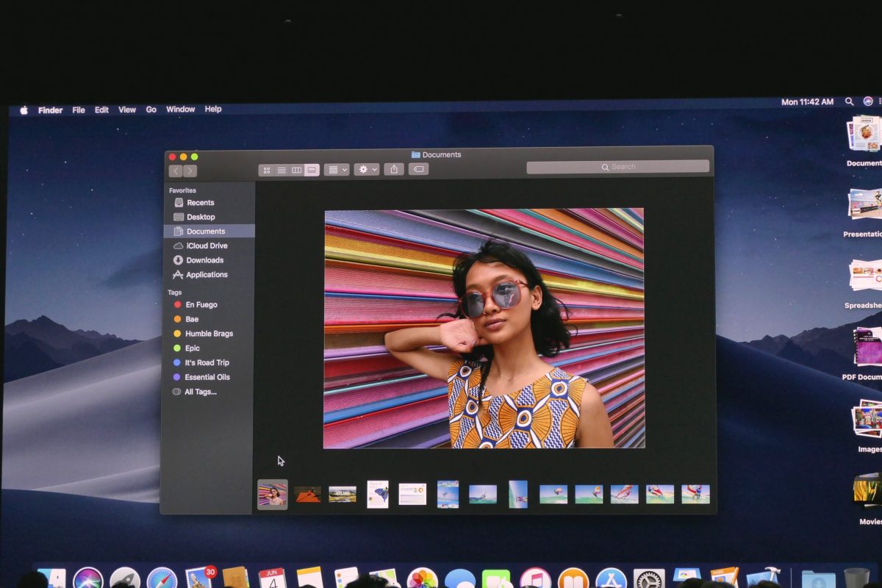Switch Finder to list view

(x=282, y=170)
